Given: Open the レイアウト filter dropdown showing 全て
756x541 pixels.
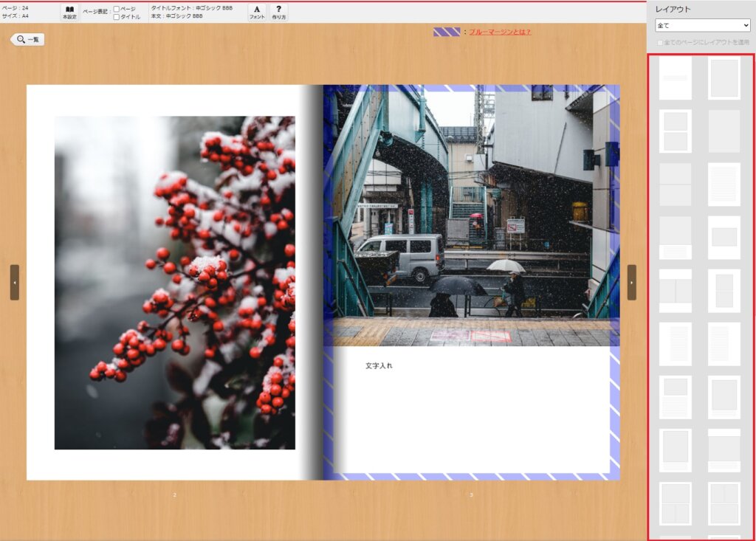Looking at the screenshot, I should click(x=703, y=25).
